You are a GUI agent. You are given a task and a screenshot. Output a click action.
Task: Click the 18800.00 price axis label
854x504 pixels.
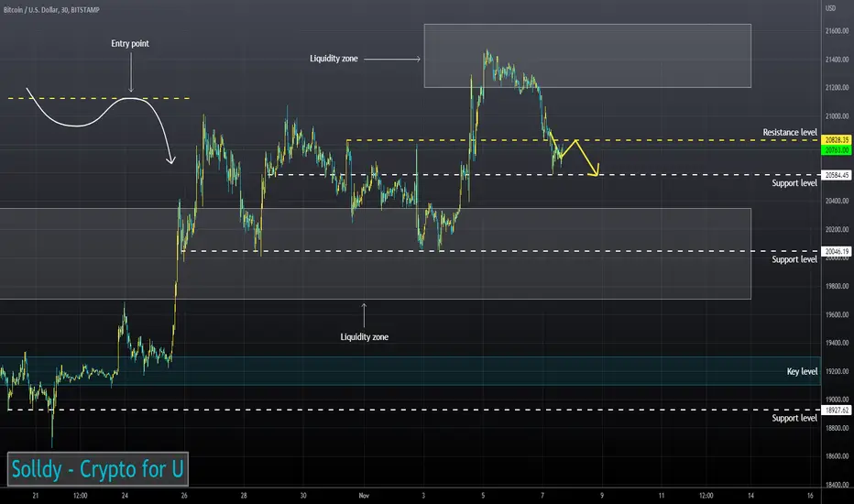click(837, 428)
